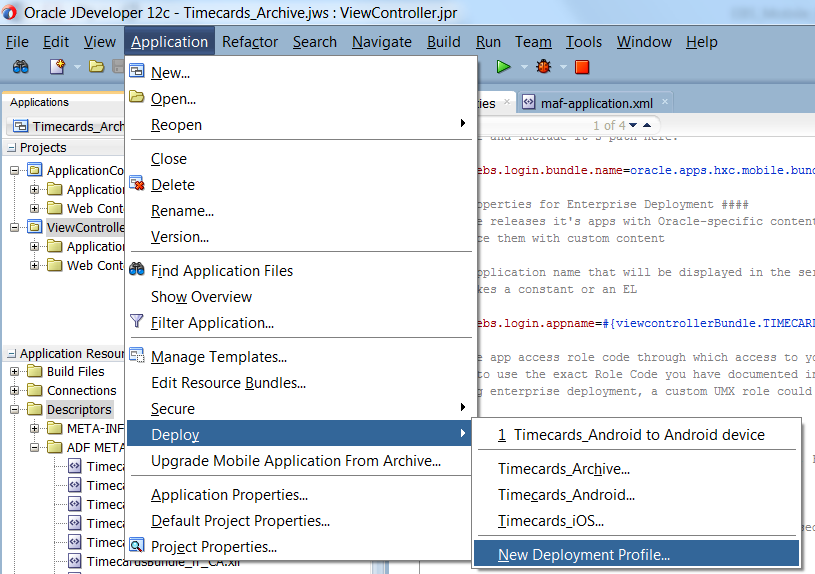This screenshot has height=574, width=815.
Task: Select Find Application Files
Action: (x=301, y=270)
